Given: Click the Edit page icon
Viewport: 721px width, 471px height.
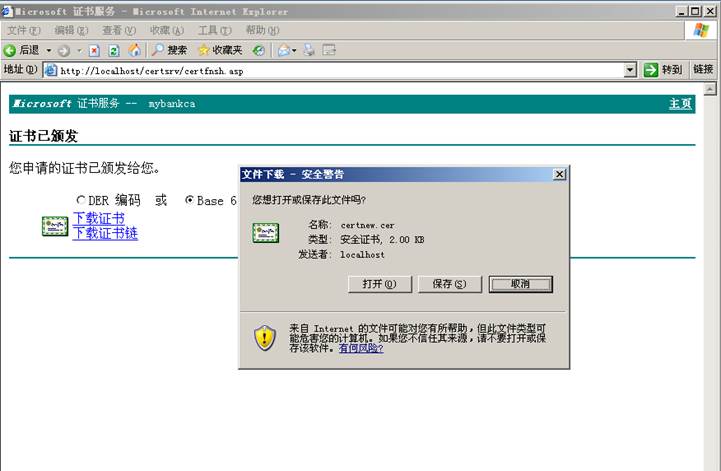Looking at the screenshot, I should [x=329, y=50].
